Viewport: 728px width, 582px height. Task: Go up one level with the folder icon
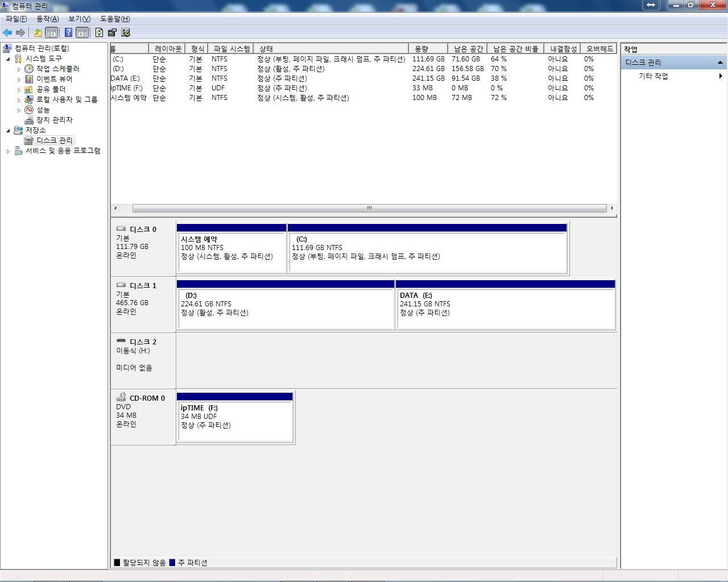click(x=38, y=33)
